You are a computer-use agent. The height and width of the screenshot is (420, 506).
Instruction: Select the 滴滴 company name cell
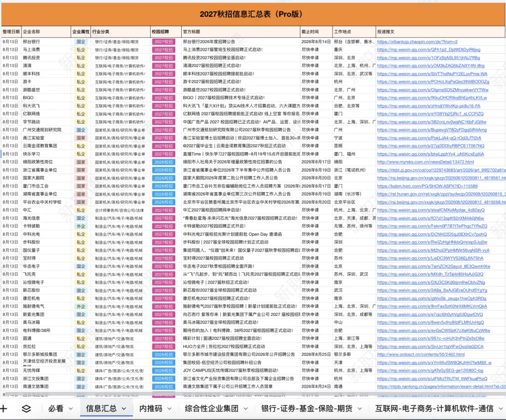(x=46, y=66)
